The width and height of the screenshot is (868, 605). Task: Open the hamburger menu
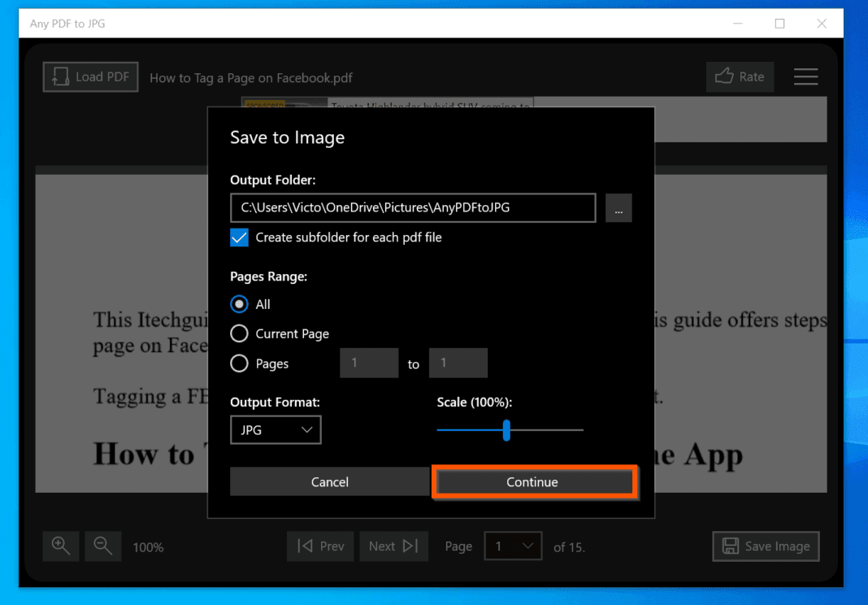pyautogui.click(x=805, y=76)
